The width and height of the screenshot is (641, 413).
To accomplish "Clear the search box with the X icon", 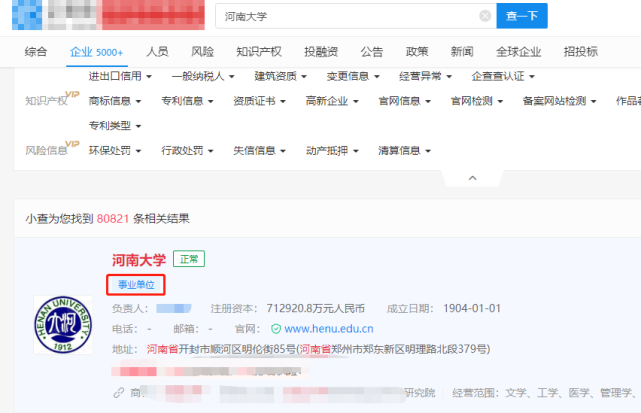I will point(485,16).
